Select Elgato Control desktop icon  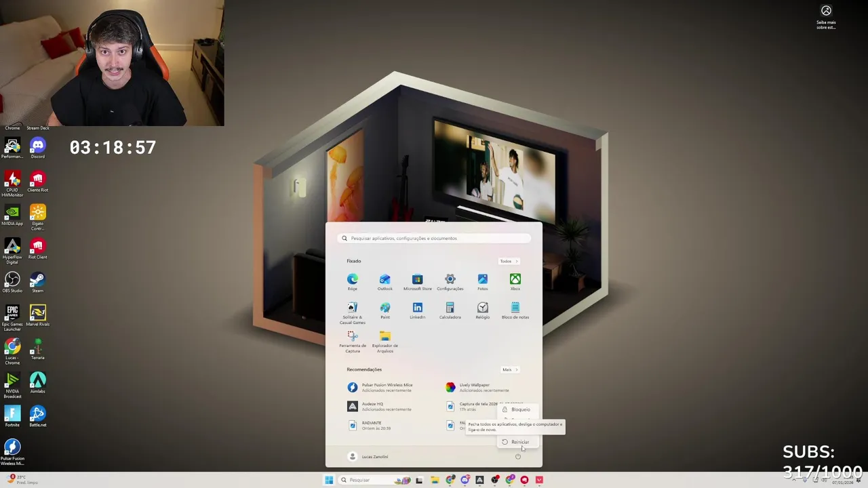pos(38,217)
